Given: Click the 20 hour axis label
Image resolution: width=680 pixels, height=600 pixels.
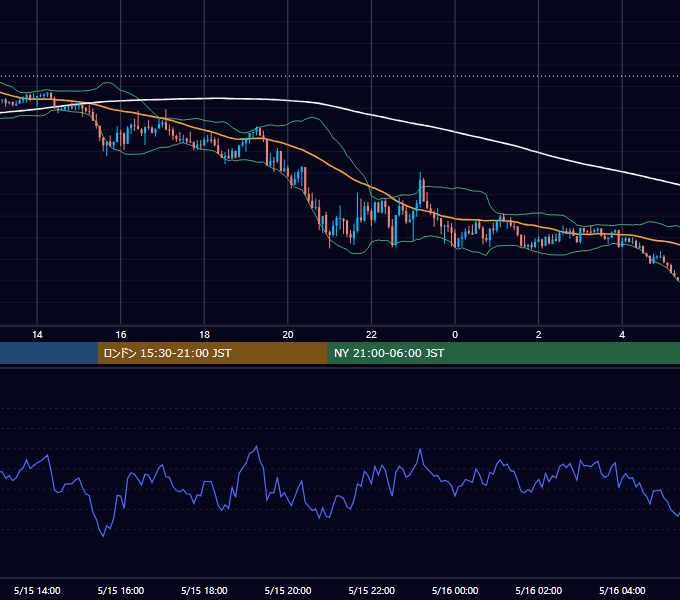Looking at the screenshot, I should (288, 335).
